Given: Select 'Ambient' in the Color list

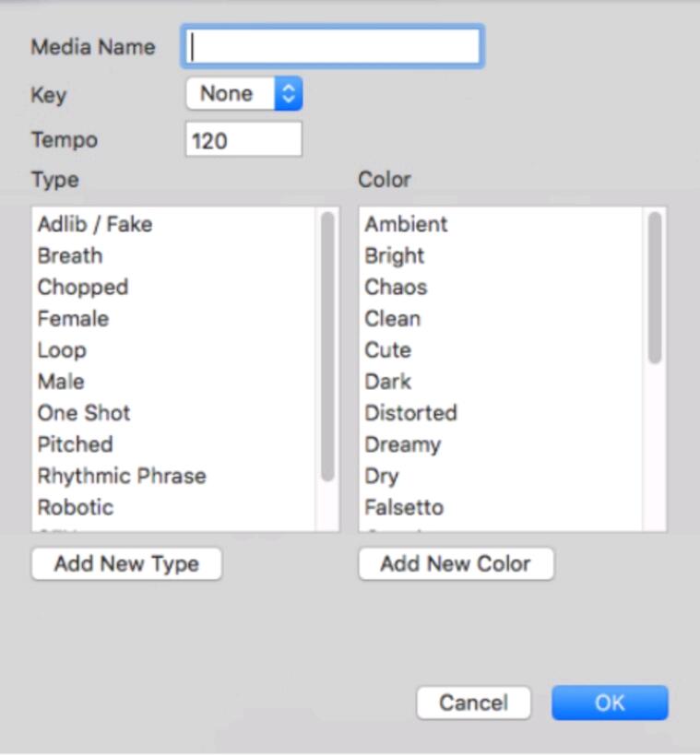Looking at the screenshot, I should (406, 224).
